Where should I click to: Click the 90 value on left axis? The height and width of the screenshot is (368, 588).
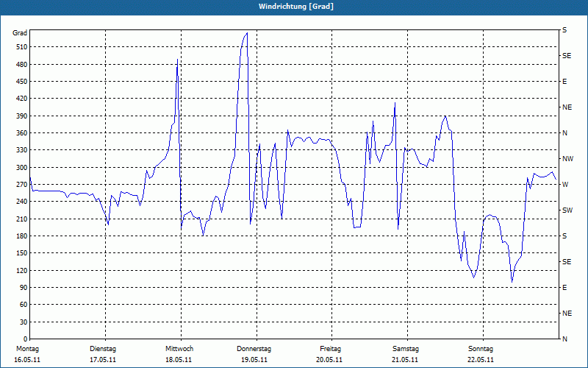(x=24, y=288)
